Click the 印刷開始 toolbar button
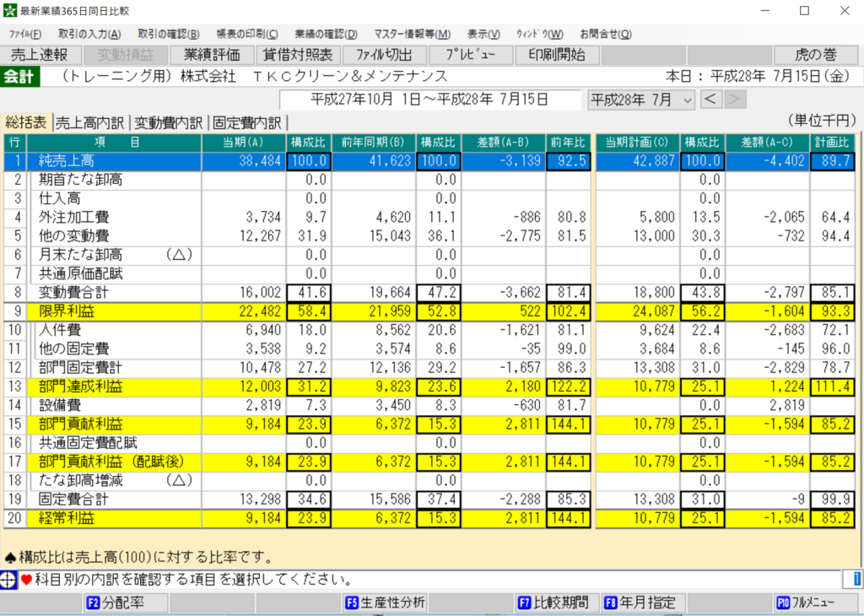 (x=556, y=55)
